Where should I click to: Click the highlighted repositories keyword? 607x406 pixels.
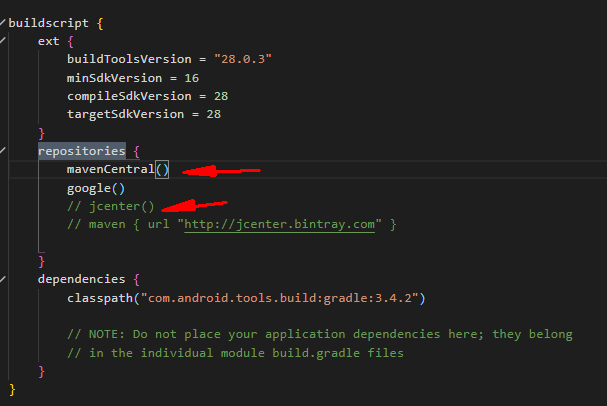click(x=82, y=151)
